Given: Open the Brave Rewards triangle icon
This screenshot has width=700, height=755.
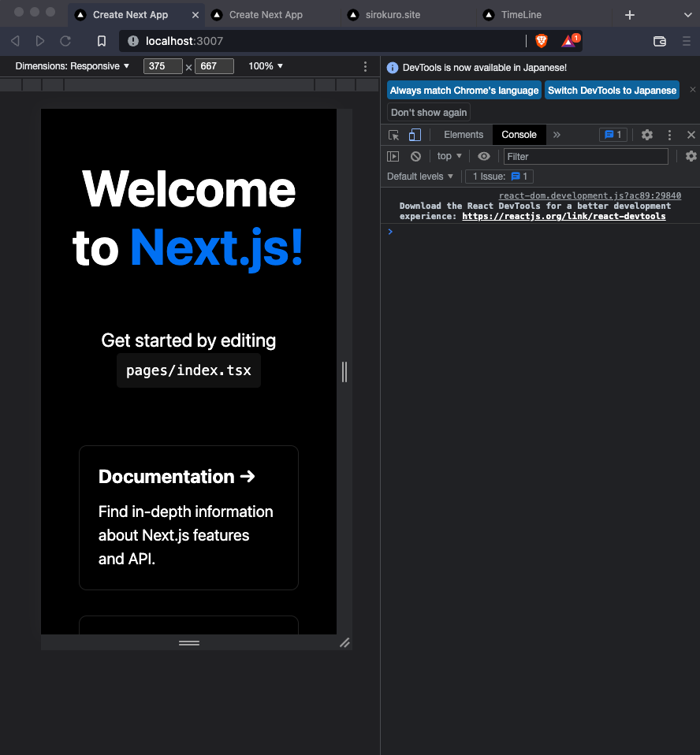Looking at the screenshot, I should (570, 41).
